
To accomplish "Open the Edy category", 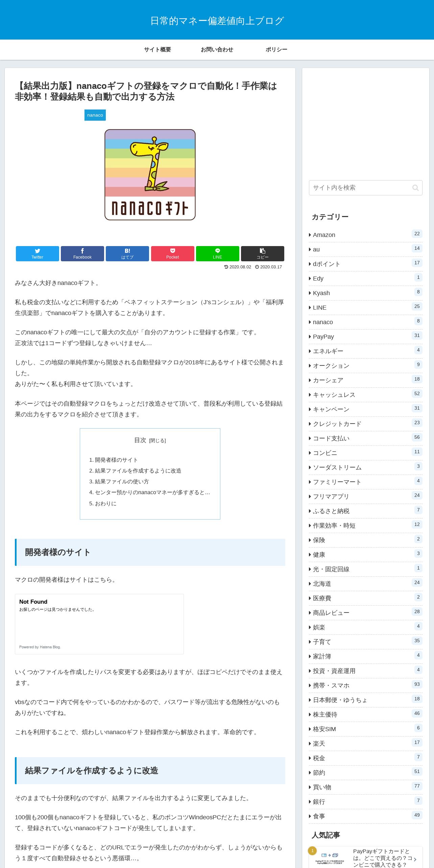I will (x=366, y=279).
